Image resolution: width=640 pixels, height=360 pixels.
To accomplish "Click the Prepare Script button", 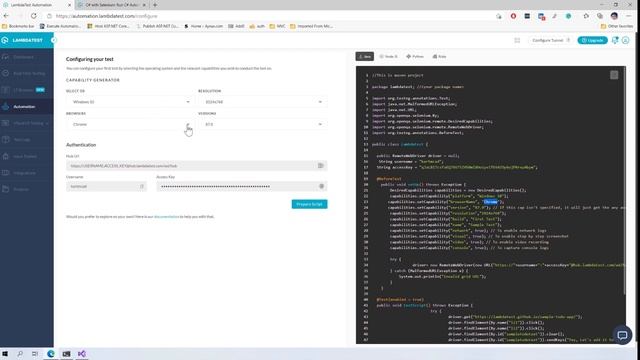I will point(309,204).
